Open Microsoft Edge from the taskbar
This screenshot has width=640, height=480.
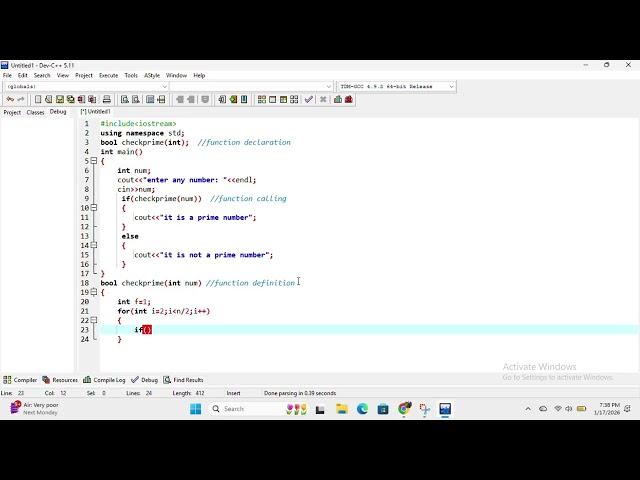pyautogui.click(x=362, y=409)
